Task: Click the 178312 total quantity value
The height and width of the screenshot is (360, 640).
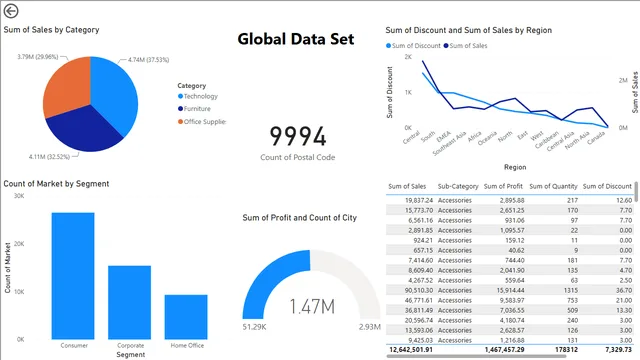Action: coord(567,349)
